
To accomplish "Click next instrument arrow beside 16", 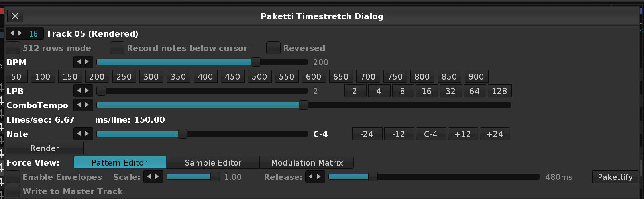I will pos(20,33).
